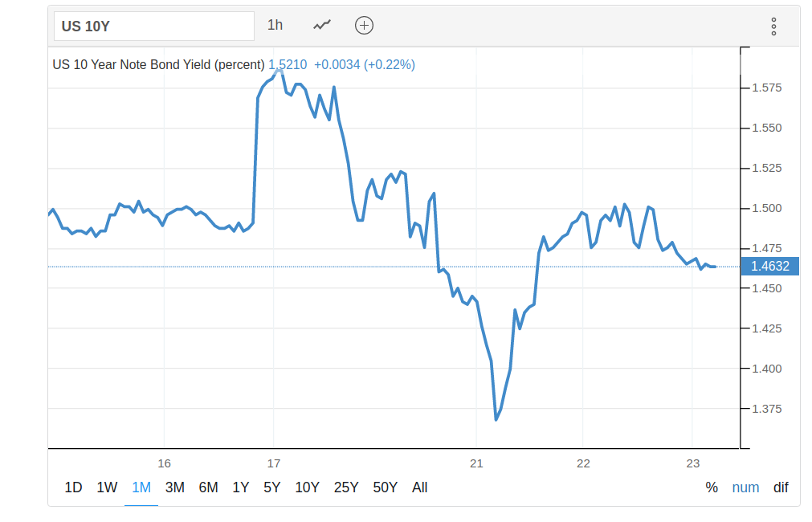
Task: Choose the 10Y time range
Action: (307, 487)
